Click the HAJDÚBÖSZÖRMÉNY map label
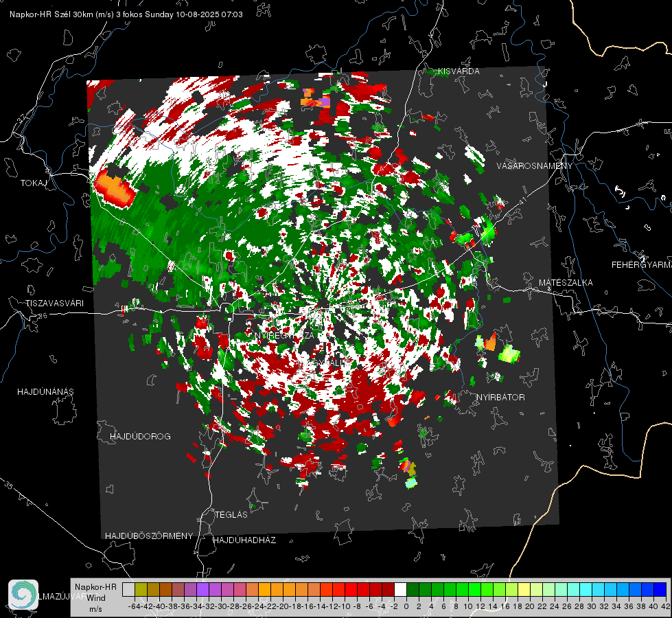Image resolution: width=672 pixels, height=618 pixels. coord(149,536)
